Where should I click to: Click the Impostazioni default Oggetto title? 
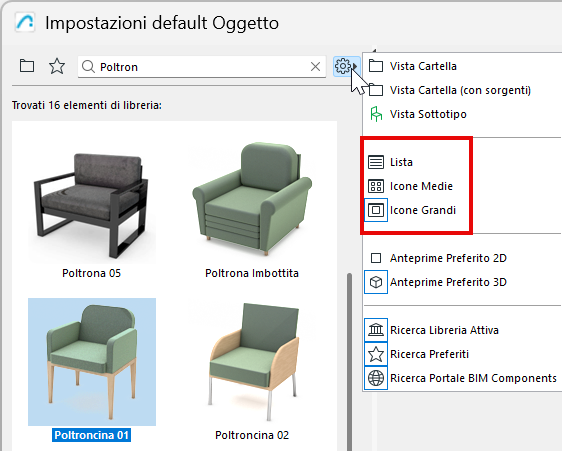[x=162, y=23]
